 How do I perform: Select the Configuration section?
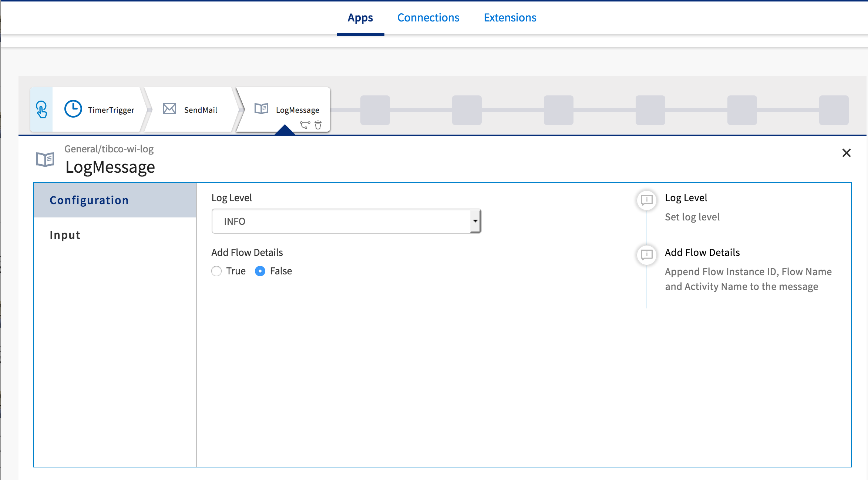tap(89, 200)
